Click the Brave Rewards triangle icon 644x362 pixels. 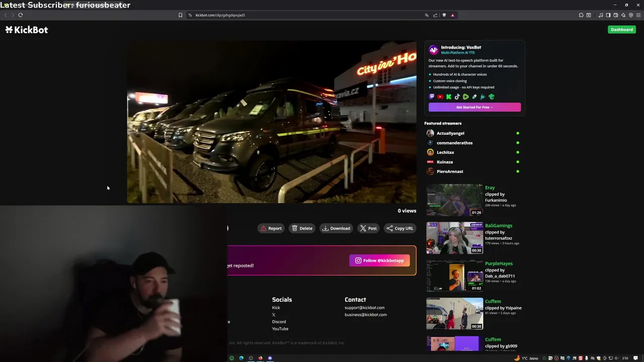point(453,15)
